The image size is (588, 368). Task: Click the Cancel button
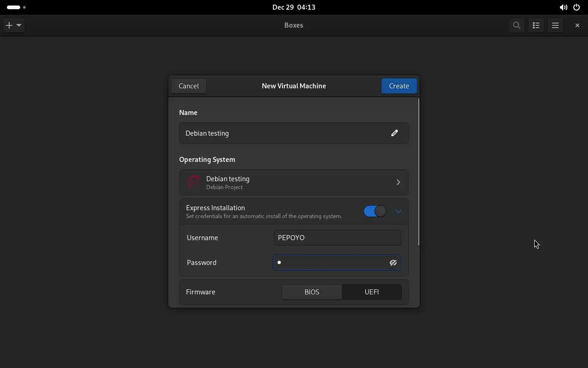[x=189, y=86]
